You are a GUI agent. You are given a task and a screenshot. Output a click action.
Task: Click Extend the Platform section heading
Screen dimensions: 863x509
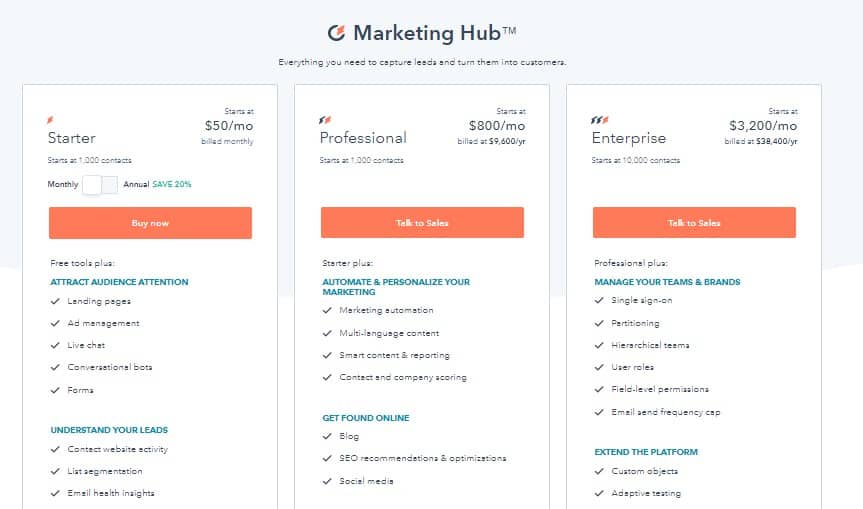tap(645, 452)
